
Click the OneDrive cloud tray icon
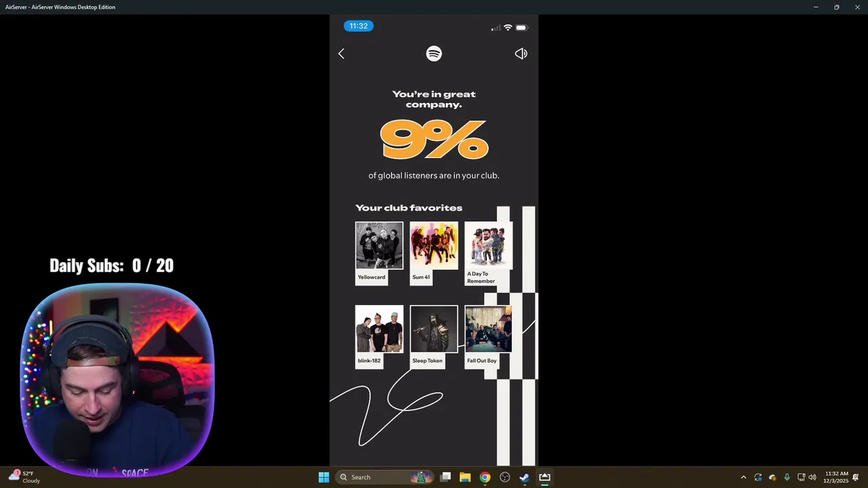[x=772, y=477]
